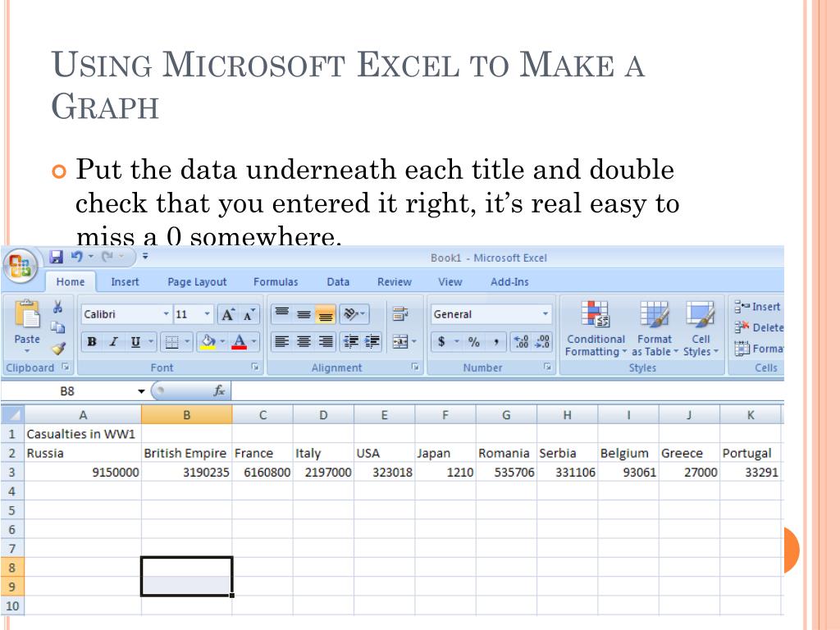840x630 pixels.
Task: Open the Page Layout tab
Action: 197,282
